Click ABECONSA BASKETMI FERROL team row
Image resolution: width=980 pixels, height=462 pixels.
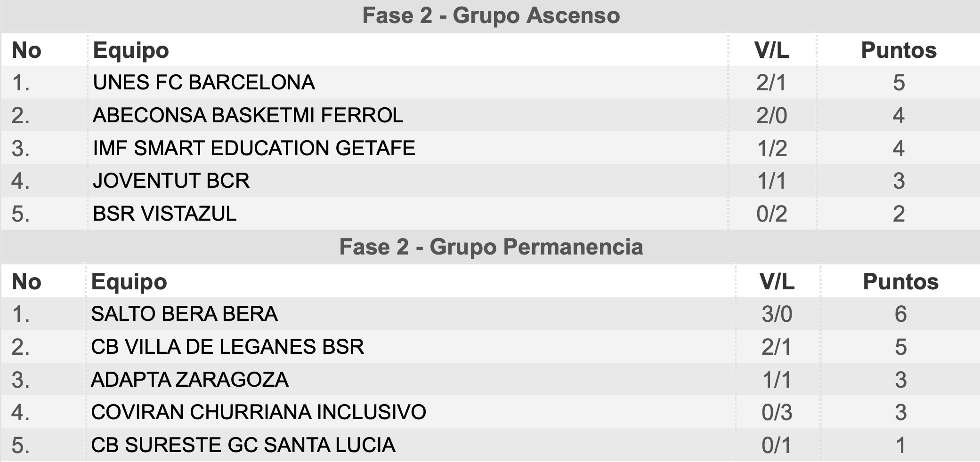(x=490, y=115)
